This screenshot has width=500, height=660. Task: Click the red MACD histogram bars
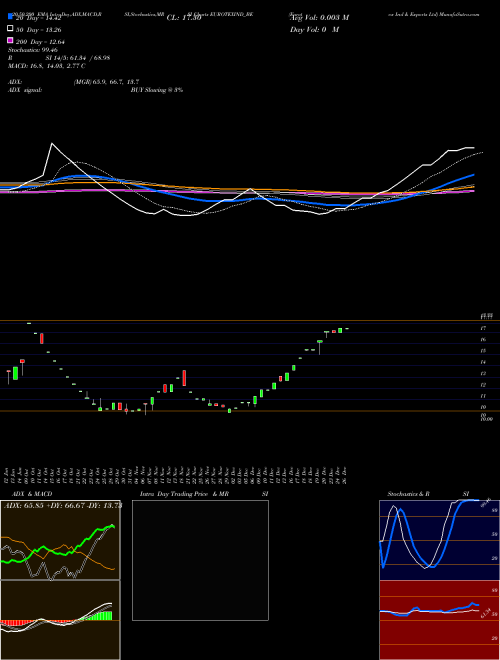coord(11,623)
